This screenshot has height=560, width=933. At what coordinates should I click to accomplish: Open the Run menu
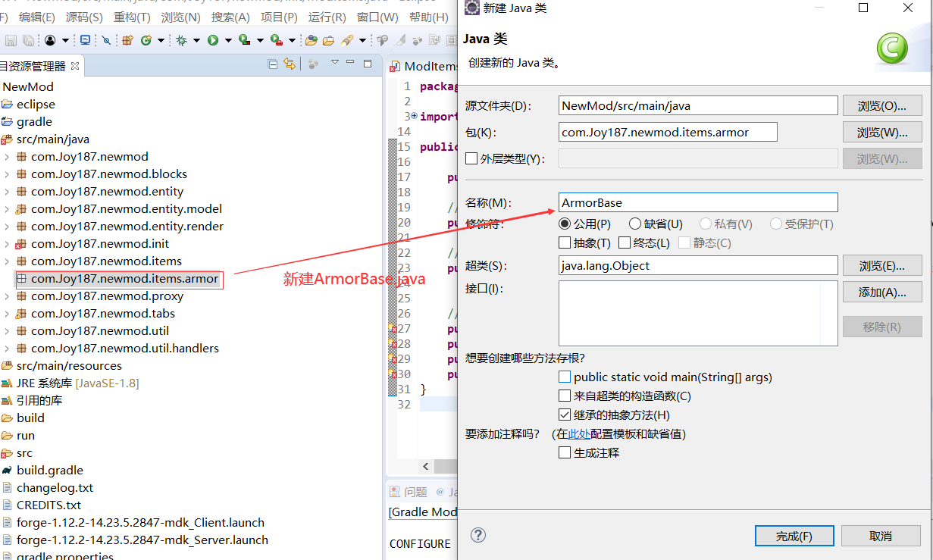click(x=327, y=17)
